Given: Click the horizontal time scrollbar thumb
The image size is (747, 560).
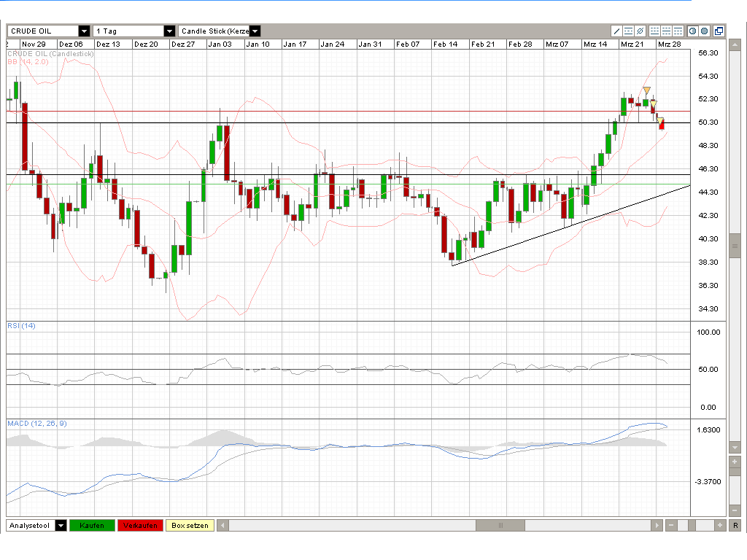Looking at the screenshot, I should 500,525.
